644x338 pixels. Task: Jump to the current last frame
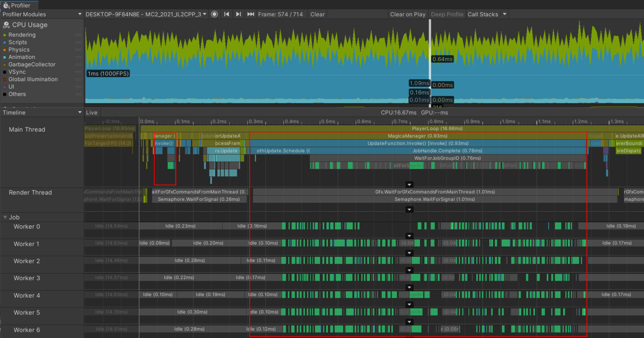pyautogui.click(x=251, y=14)
